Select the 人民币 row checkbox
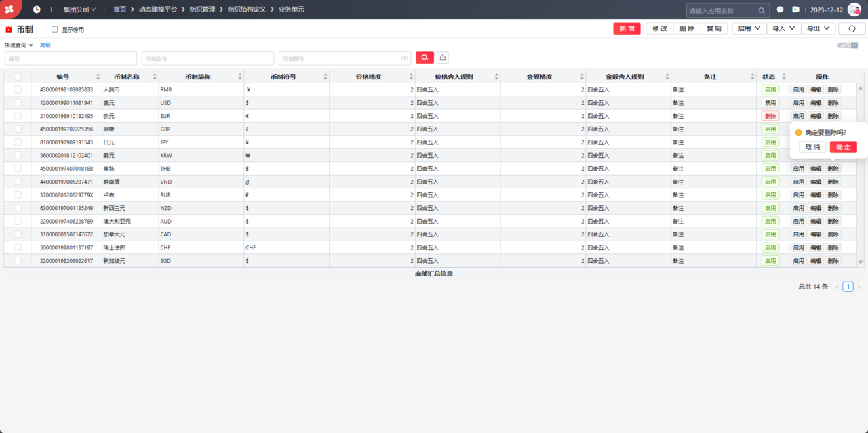 [x=18, y=89]
